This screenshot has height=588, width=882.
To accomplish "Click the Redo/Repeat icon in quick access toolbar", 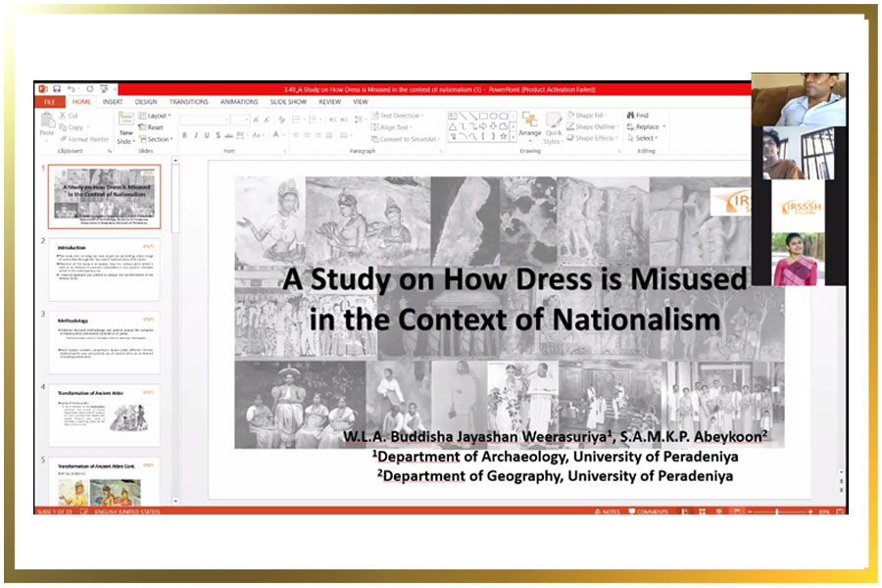I will click(89, 89).
